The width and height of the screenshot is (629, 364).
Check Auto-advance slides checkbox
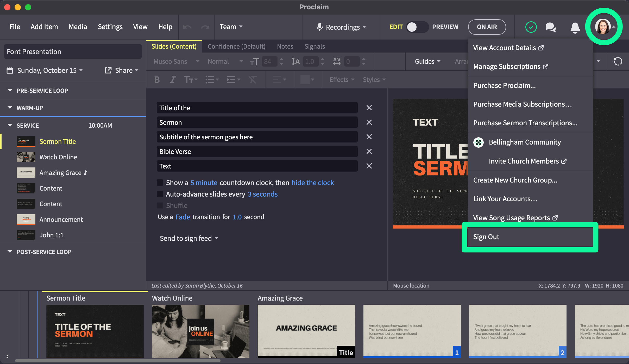click(x=160, y=194)
